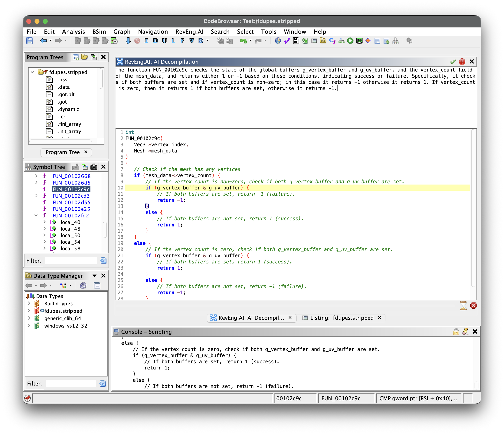504x434 pixels.
Task: Click the green Undo arrow
Action: 243,41
